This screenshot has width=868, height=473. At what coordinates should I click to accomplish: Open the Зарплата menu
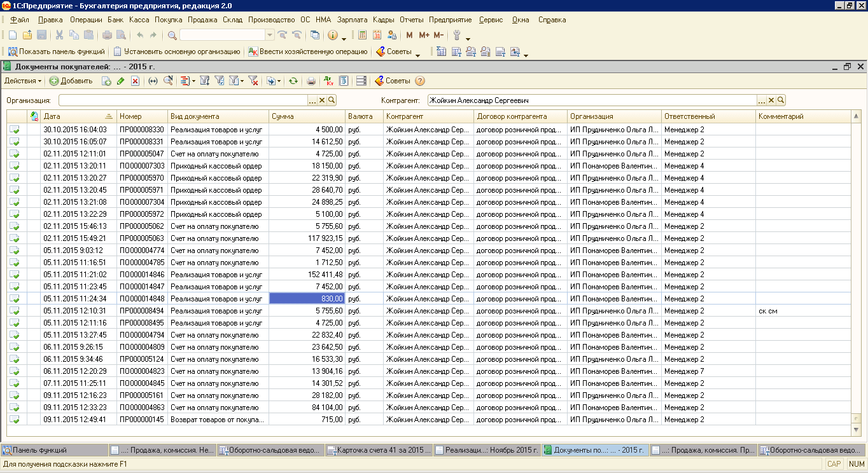click(x=352, y=20)
